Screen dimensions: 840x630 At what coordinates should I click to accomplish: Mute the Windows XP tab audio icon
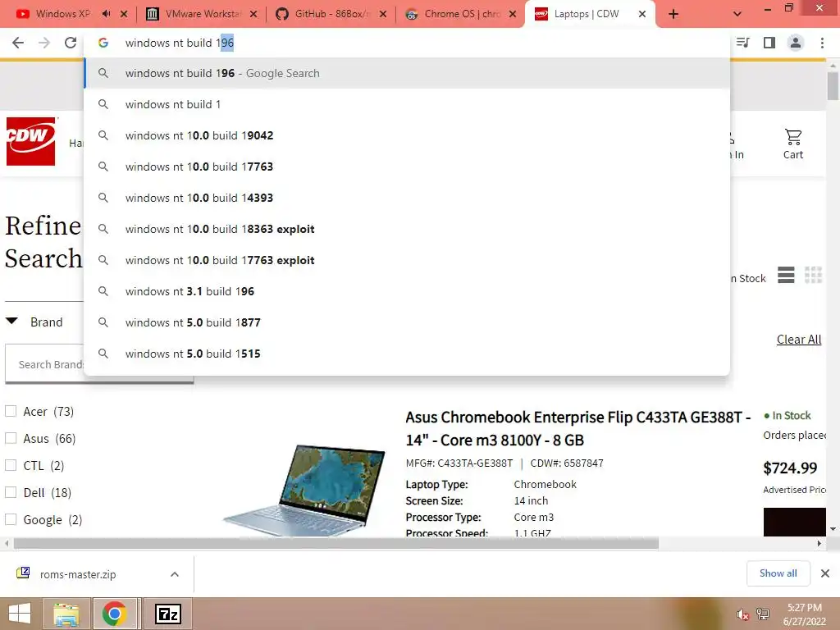click(106, 14)
